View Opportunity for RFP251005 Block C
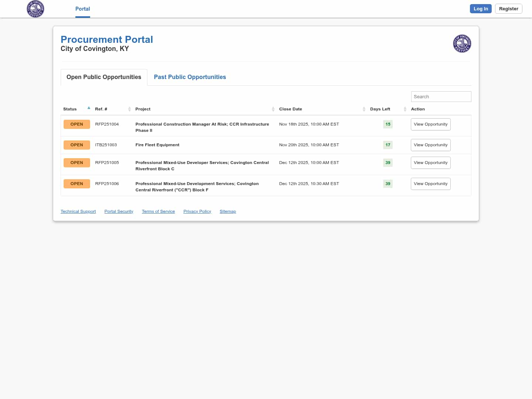This screenshot has height=399, width=532. point(430,163)
